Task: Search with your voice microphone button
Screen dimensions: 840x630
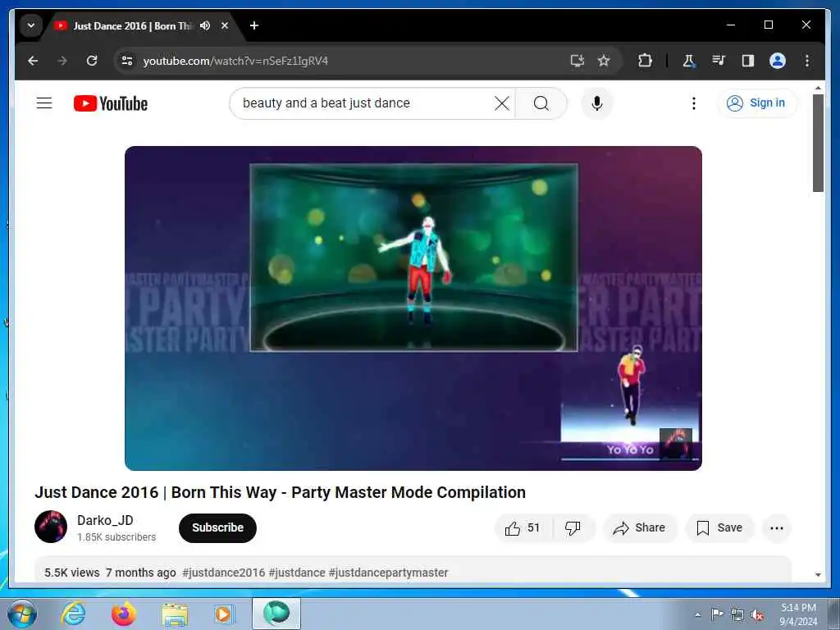Action: pyautogui.click(x=597, y=103)
